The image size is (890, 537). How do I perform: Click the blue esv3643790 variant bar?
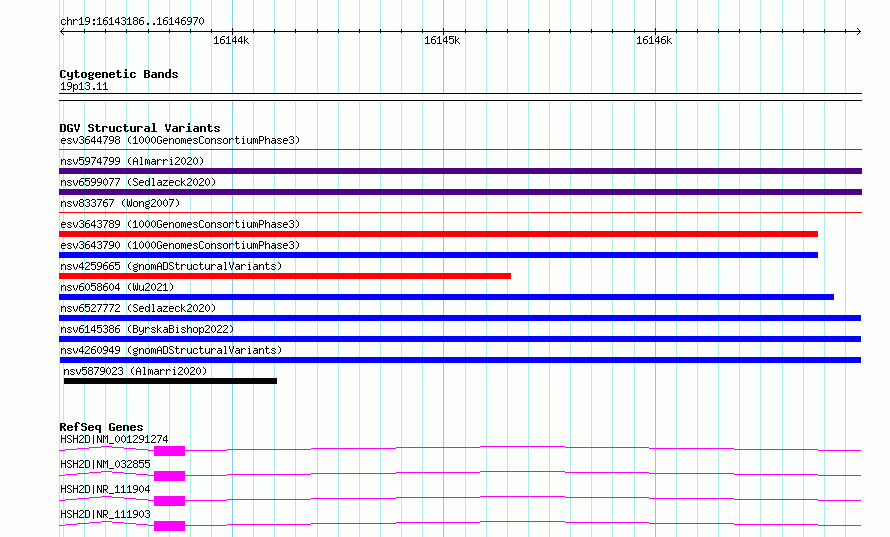438,255
